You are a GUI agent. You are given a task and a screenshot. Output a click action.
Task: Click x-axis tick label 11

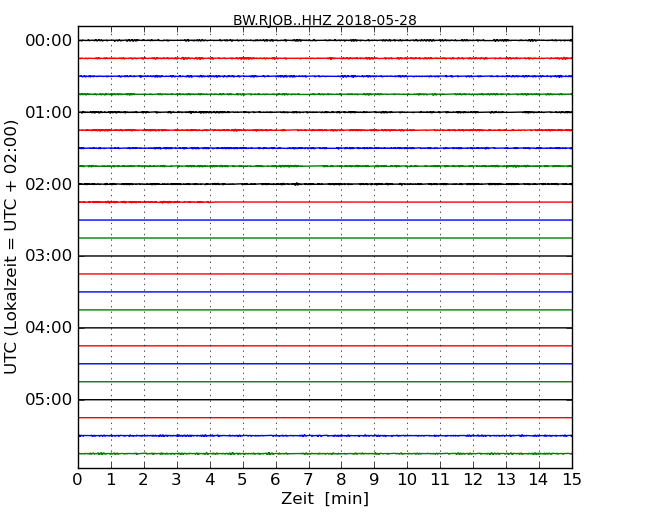[x=440, y=480]
